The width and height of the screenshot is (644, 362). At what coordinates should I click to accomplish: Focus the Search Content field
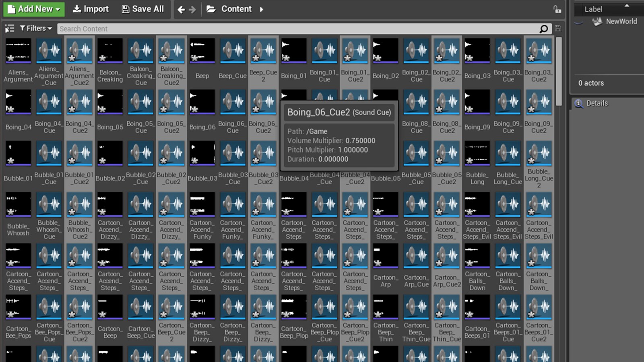[298, 29]
